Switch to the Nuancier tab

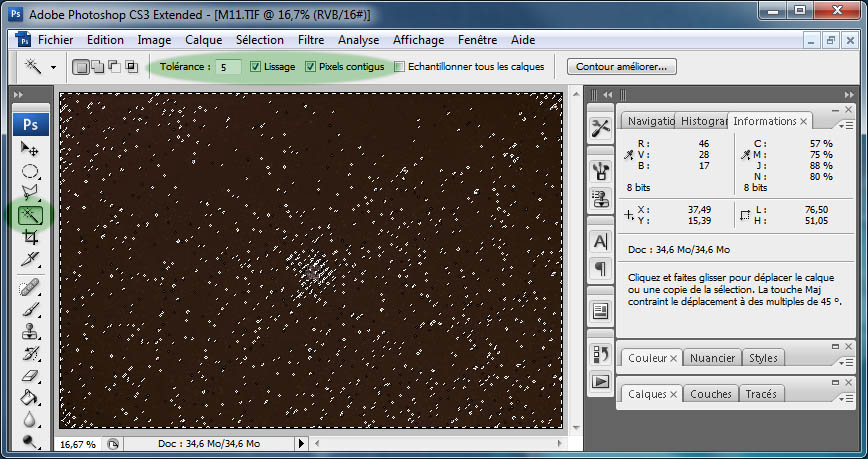point(712,358)
